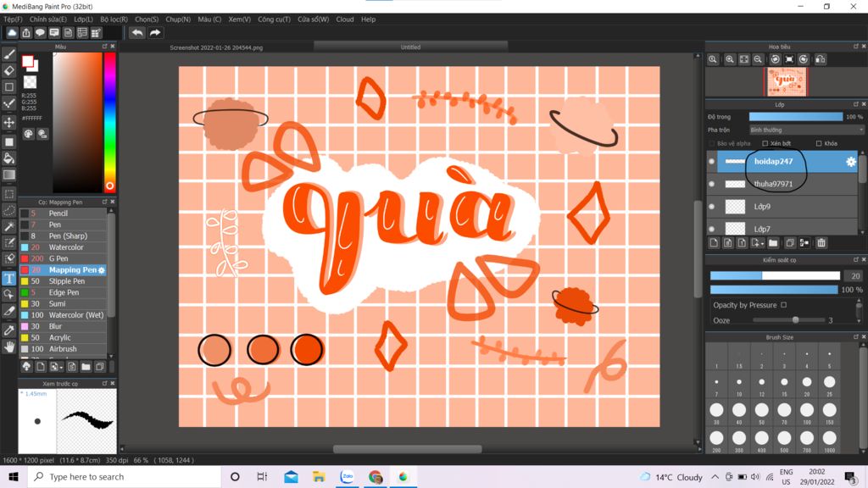Click the flip view icon in navigator
The width and height of the screenshot is (868, 488).
click(x=821, y=59)
